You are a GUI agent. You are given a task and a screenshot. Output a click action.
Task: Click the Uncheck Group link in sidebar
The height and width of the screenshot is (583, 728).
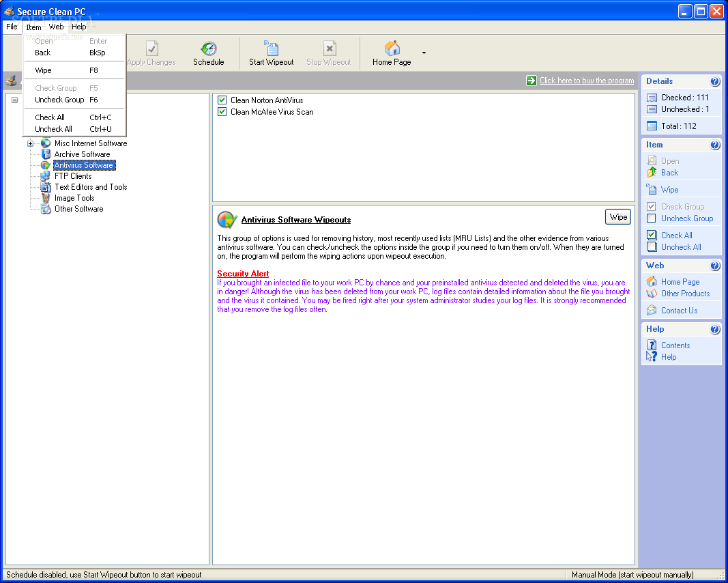[686, 218]
